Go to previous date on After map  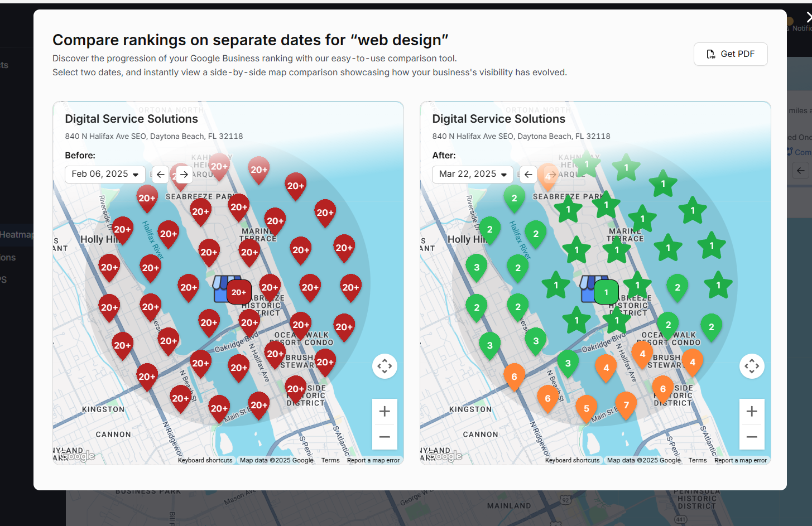(x=528, y=175)
